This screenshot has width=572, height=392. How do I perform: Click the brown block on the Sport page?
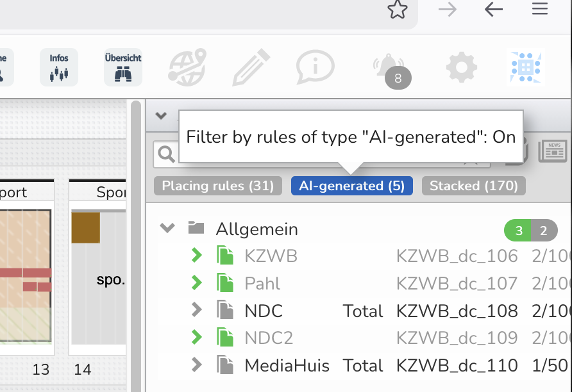point(86,228)
